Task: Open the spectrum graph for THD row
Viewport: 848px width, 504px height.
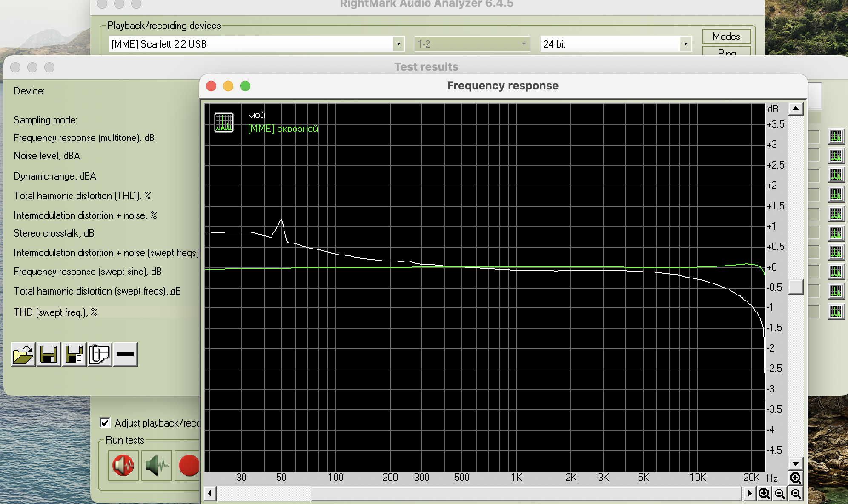Action: [x=836, y=195]
